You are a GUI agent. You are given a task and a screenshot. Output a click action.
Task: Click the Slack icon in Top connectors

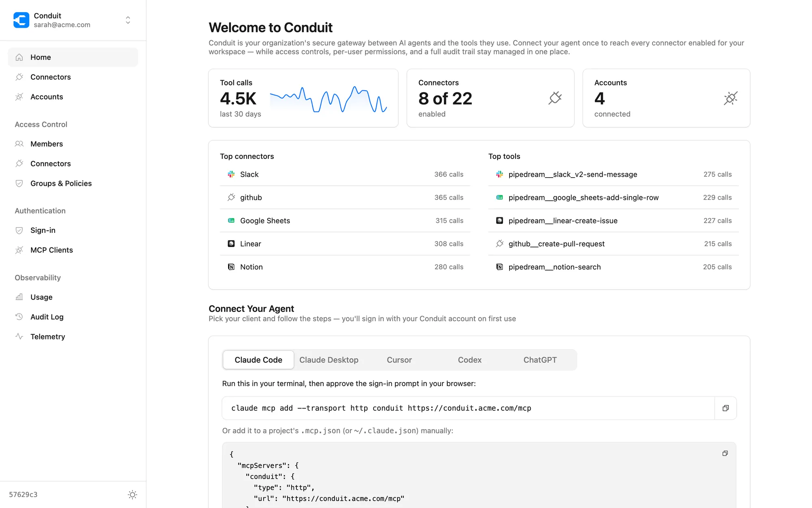(x=231, y=174)
